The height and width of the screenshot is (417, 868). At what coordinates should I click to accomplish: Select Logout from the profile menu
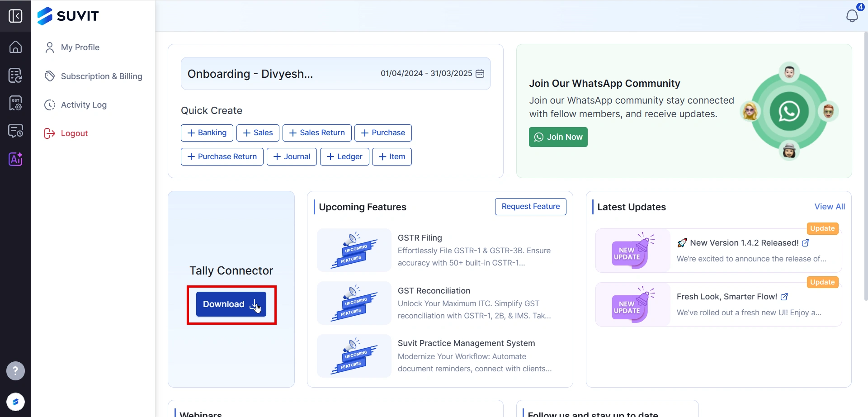pyautogui.click(x=66, y=133)
